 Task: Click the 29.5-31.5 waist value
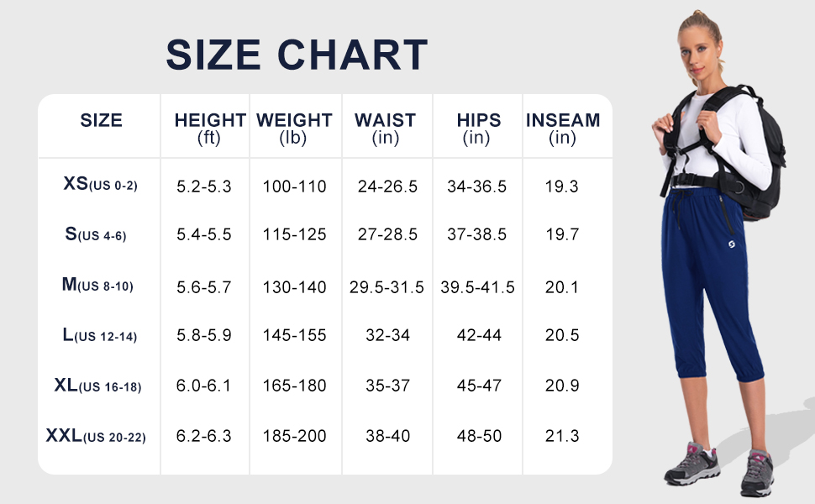click(x=386, y=287)
